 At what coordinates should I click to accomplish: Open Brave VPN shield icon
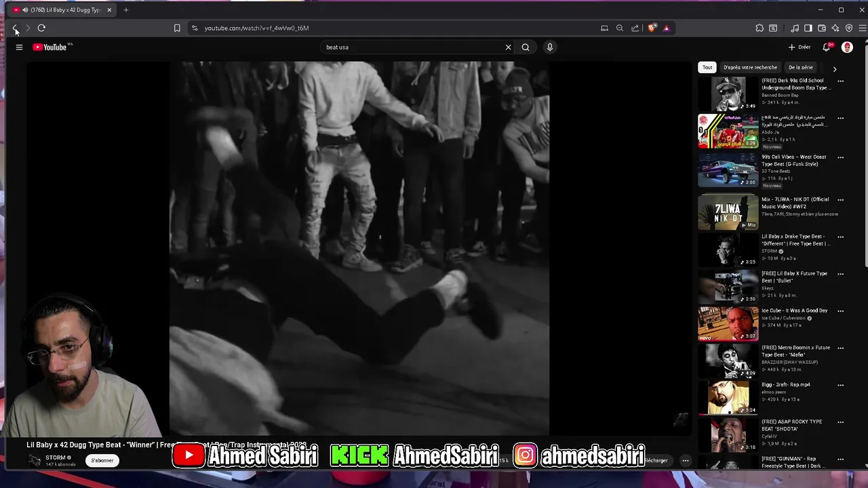coord(849,28)
